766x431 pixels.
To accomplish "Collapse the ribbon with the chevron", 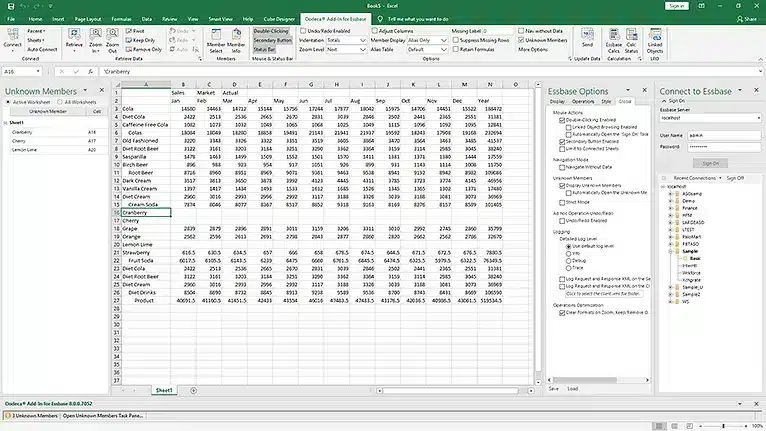I will (761, 59).
